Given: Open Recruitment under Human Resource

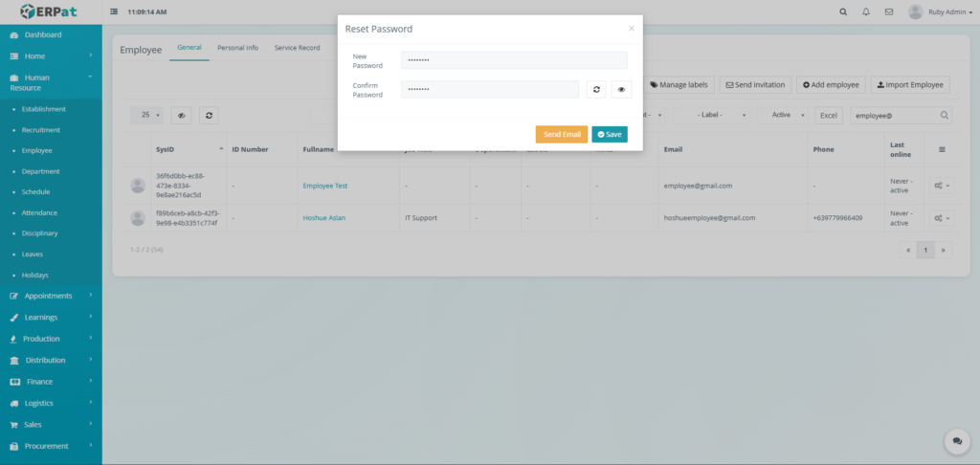Looking at the screenshot, I should pyautogui.click(x=40, y=130).
